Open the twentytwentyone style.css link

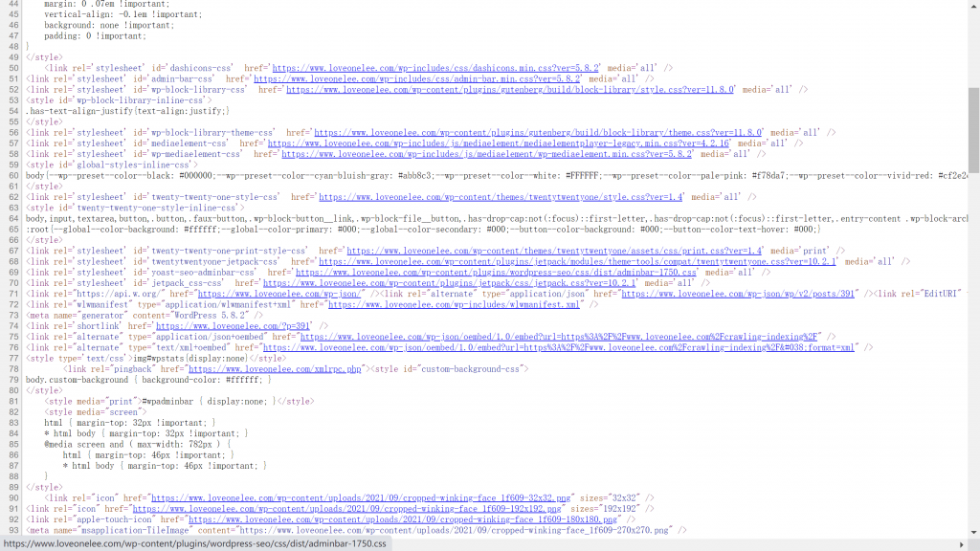click(501, 197)
